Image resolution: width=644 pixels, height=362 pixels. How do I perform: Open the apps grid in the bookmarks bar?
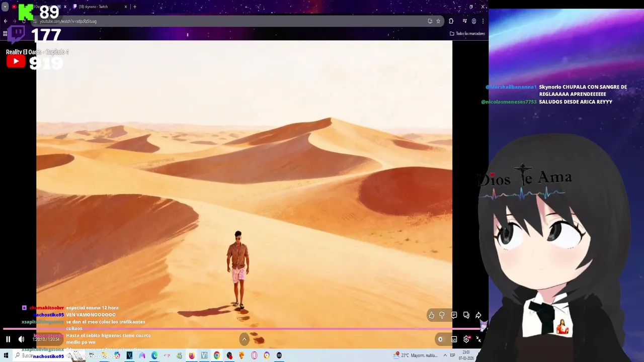tap(5, 34)
